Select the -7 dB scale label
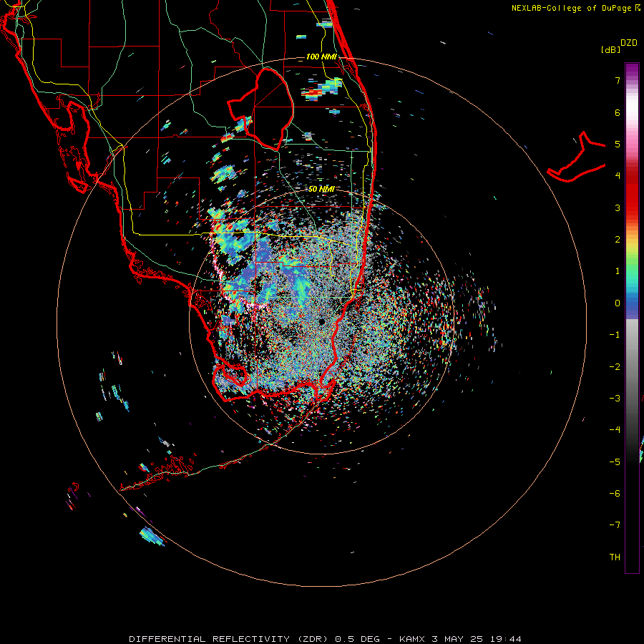 [x=615, y=525]
